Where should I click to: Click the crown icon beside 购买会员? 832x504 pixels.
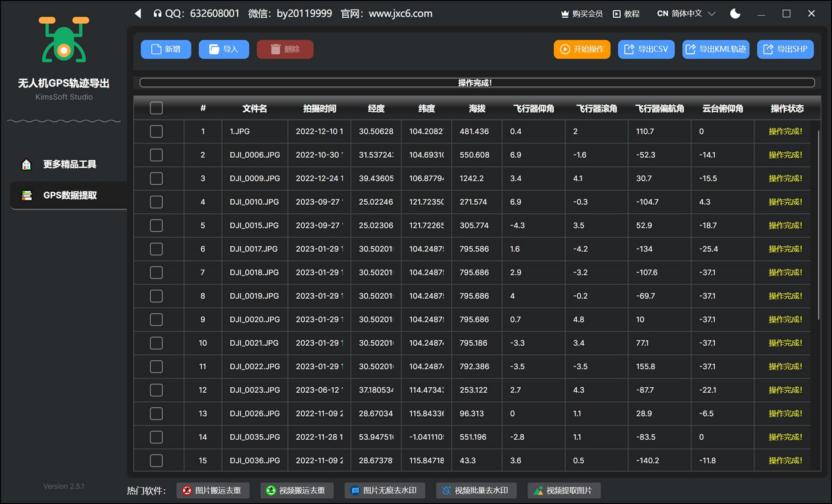[x=565, y=14]
